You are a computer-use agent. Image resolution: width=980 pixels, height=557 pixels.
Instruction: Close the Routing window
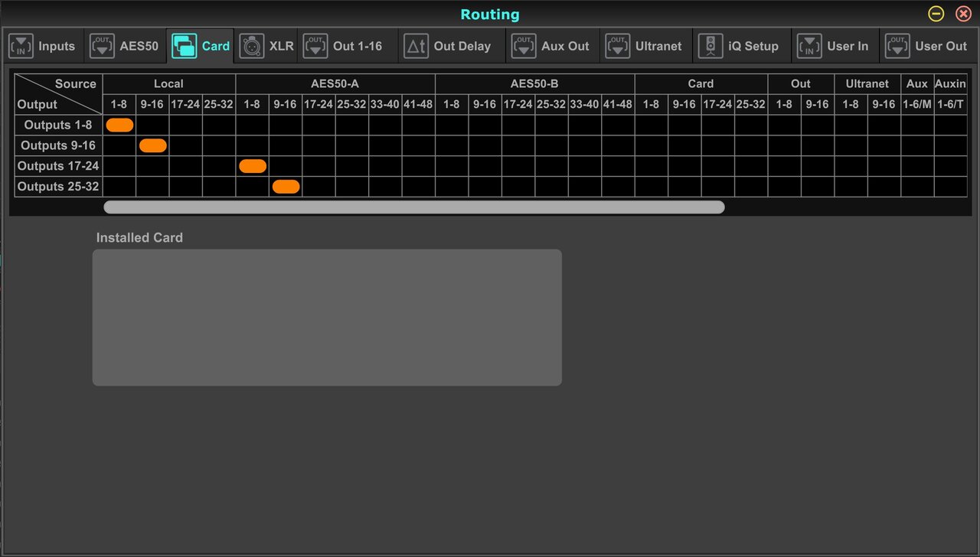click(x=963, y=14)
